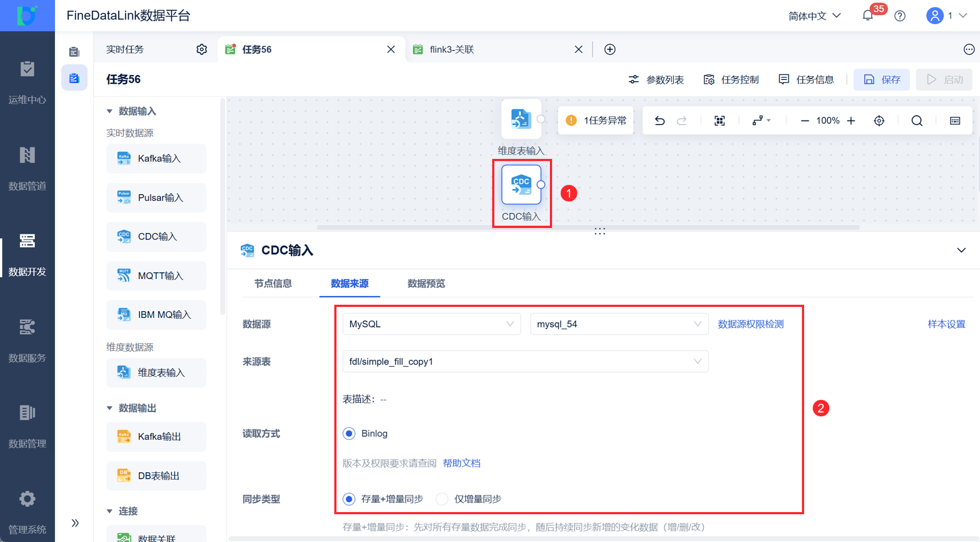Open the mysql_54 connection dropdown
Viewport: 980px width, 542px height.
619,324
